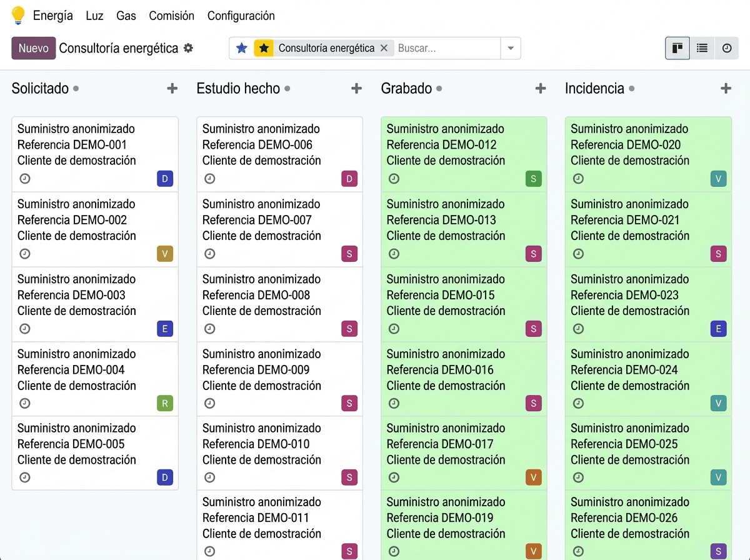Remove the Consultoría energética filter tag
Viewport: 750px width, 560px height.
[384, 48]
